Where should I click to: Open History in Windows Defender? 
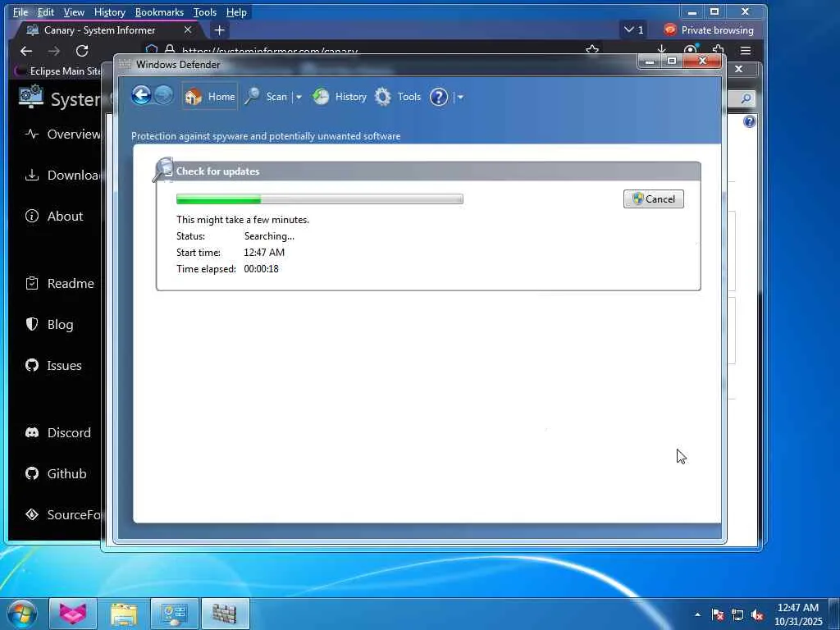pos(340,97)
